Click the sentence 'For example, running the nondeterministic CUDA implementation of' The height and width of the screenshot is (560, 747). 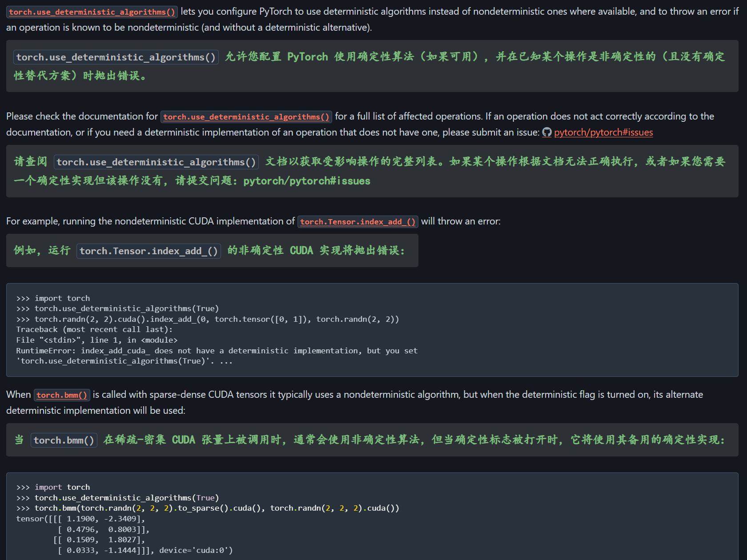pos(150,221)
